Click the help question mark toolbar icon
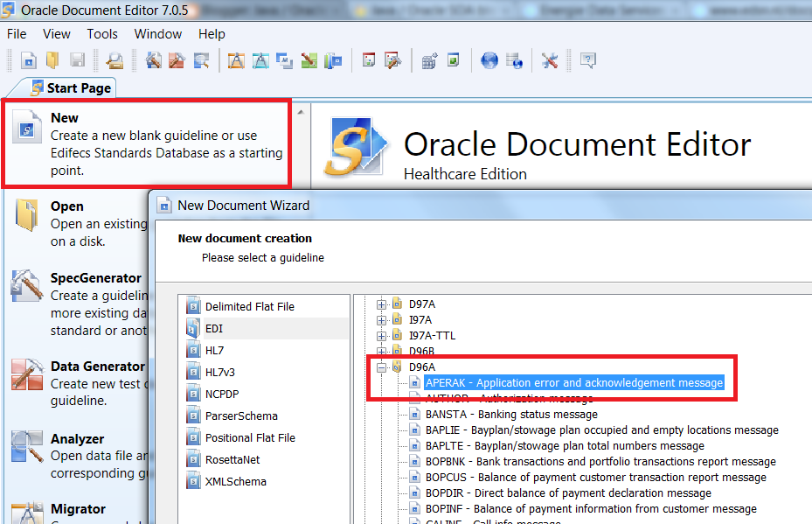The image size is (812, 524). 587,60
